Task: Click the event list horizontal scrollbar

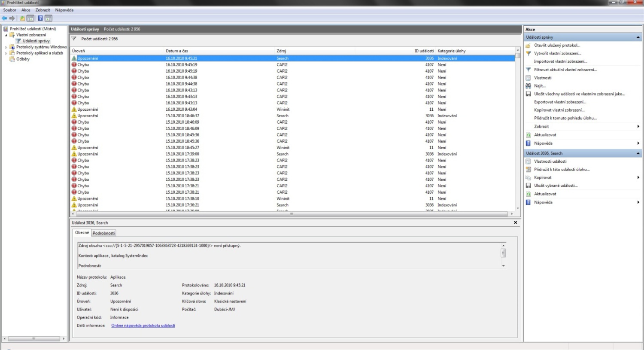Action: coord(292,213)
